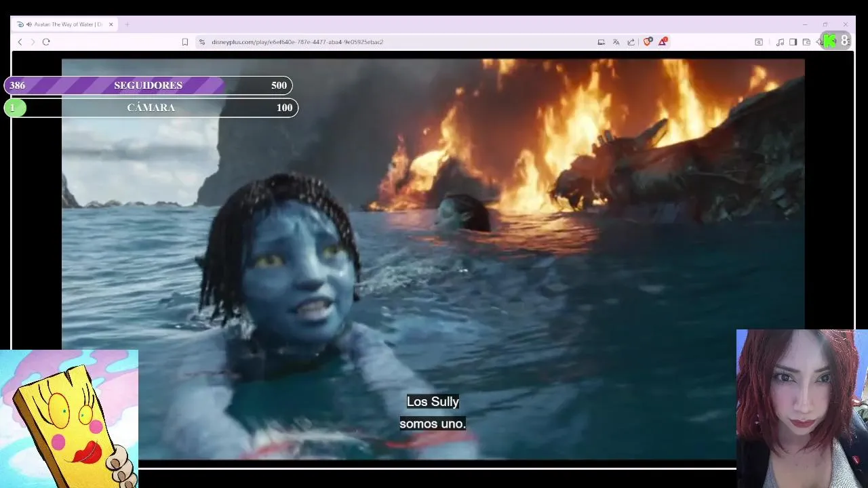
Task: Toggle the browser sidebar panel icon
Action: point(793,42)
